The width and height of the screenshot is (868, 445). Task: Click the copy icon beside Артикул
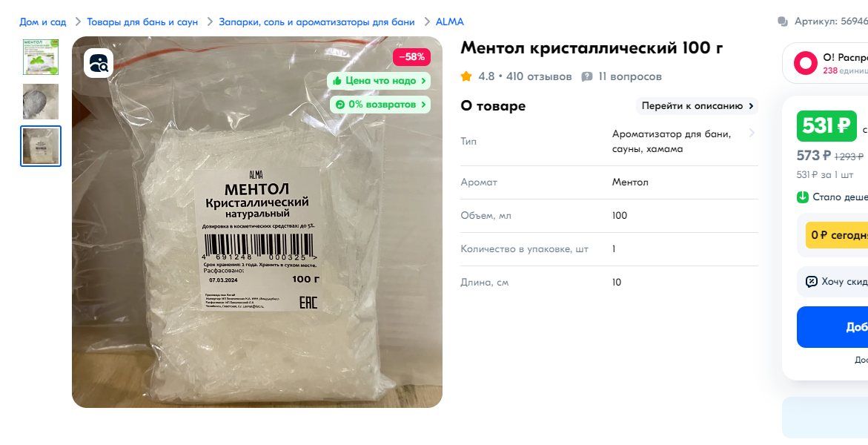pyautogui.click(x=783, y=22)
